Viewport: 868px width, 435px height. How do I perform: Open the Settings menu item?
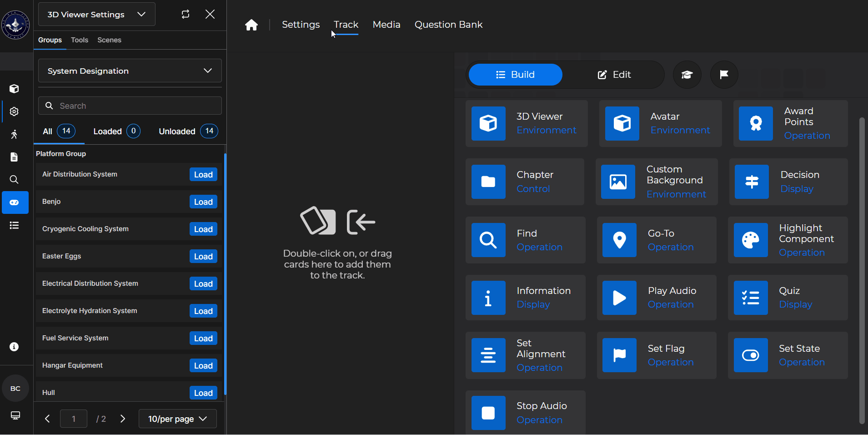point(301,25)
